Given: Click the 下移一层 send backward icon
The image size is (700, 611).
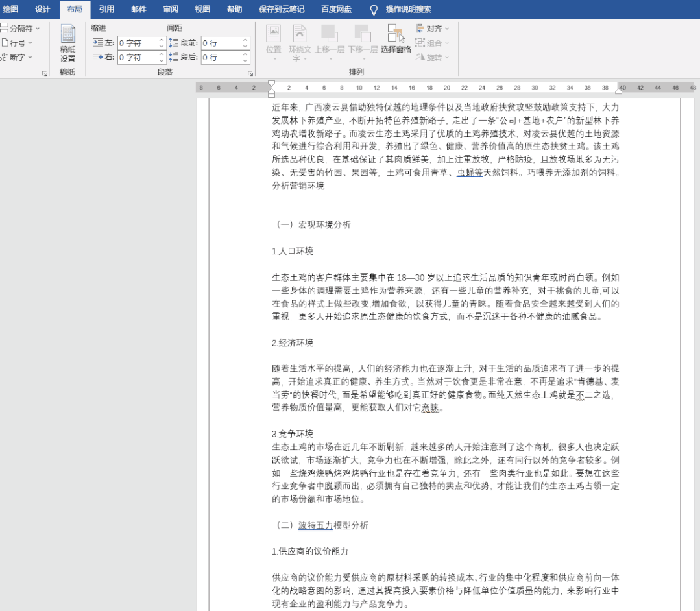Looking at the screenshot, I should 363,34.
